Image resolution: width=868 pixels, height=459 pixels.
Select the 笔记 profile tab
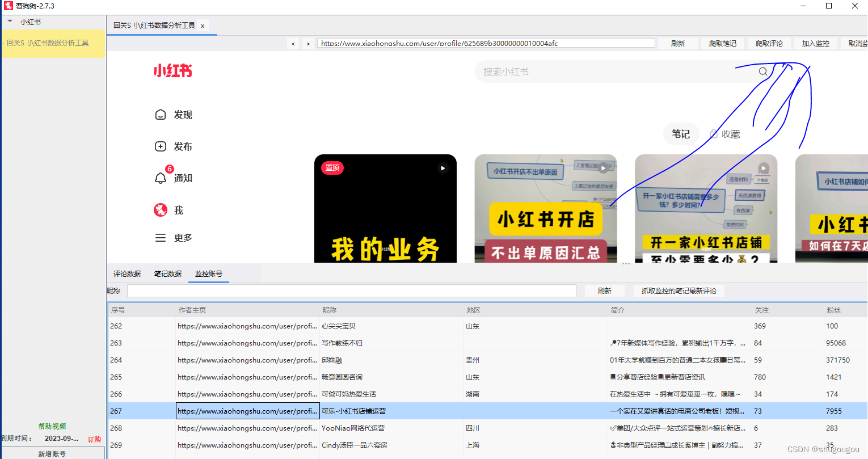[x=681, y=134]
